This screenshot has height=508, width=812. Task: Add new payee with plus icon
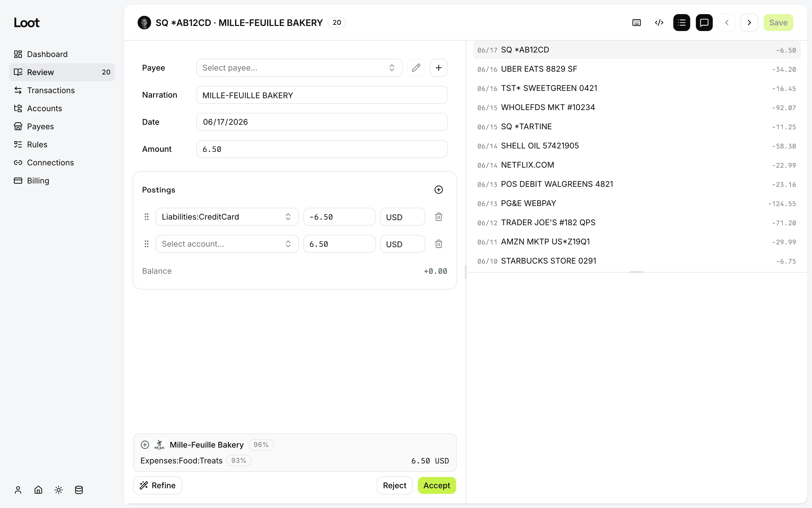point(438,68)
